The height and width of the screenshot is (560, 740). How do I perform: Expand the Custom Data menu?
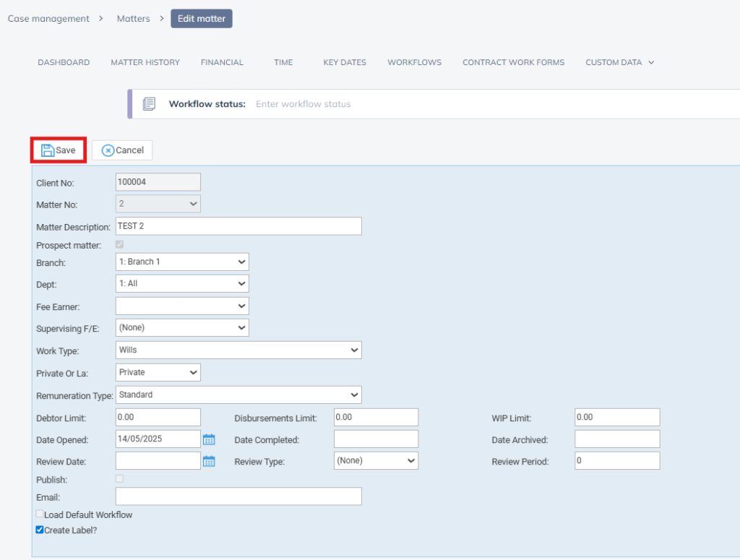click(619, 62)
